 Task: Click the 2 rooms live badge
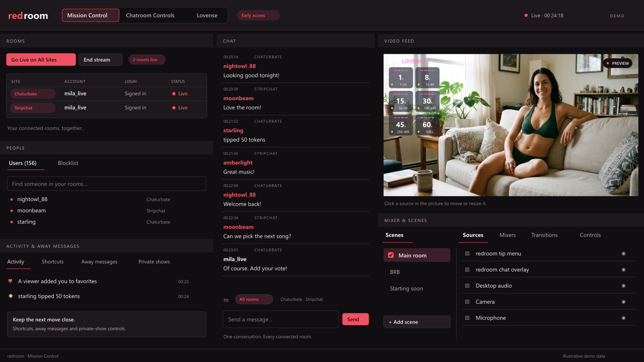(x=147, y=60)
